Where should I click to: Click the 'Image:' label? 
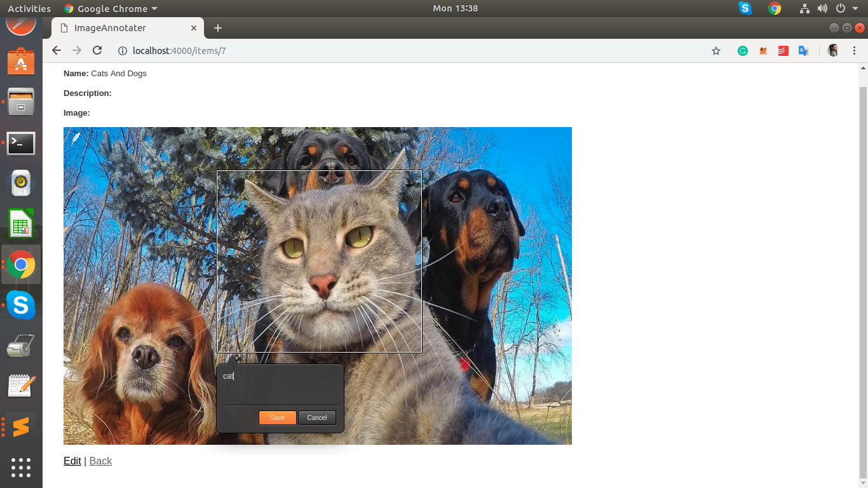pos(77,112)
